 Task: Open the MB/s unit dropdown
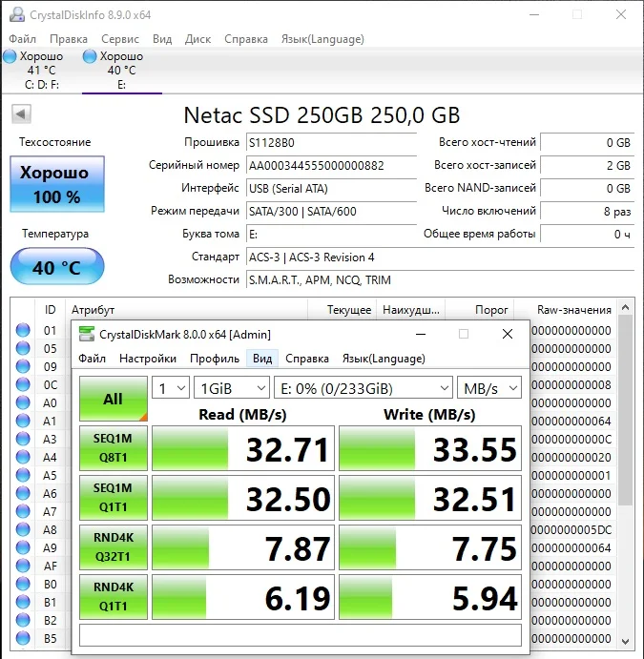point(489,387)
